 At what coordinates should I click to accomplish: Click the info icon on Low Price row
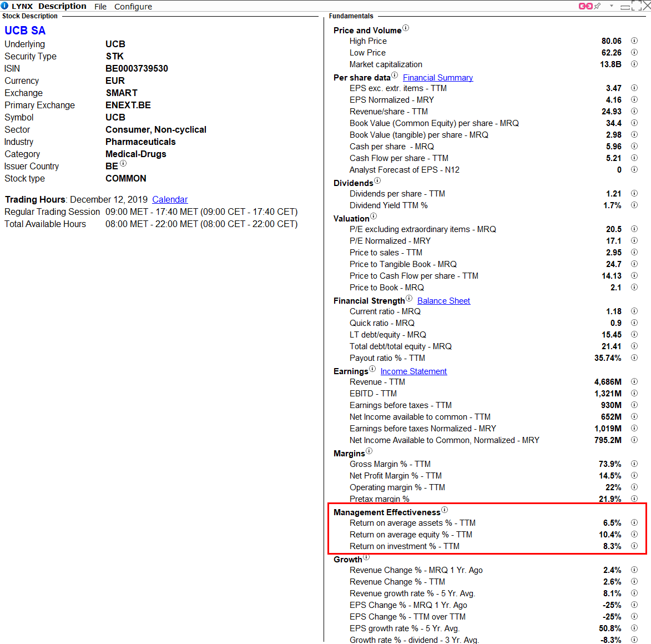[x=634, y=52]
